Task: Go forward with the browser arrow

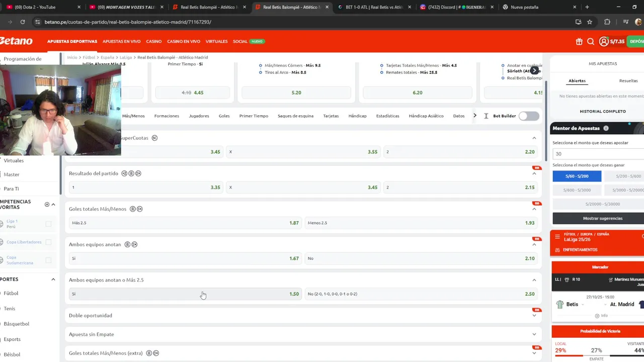Action: tap(9, 22)
